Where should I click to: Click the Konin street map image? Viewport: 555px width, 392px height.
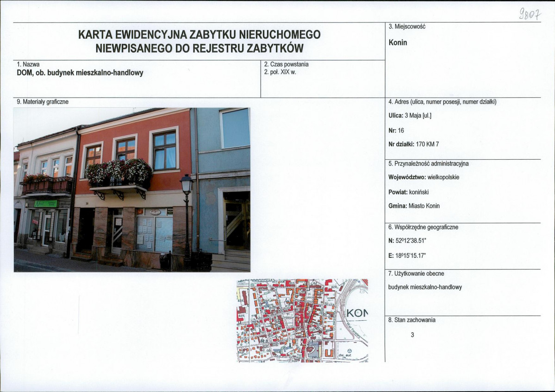(302, 321)
